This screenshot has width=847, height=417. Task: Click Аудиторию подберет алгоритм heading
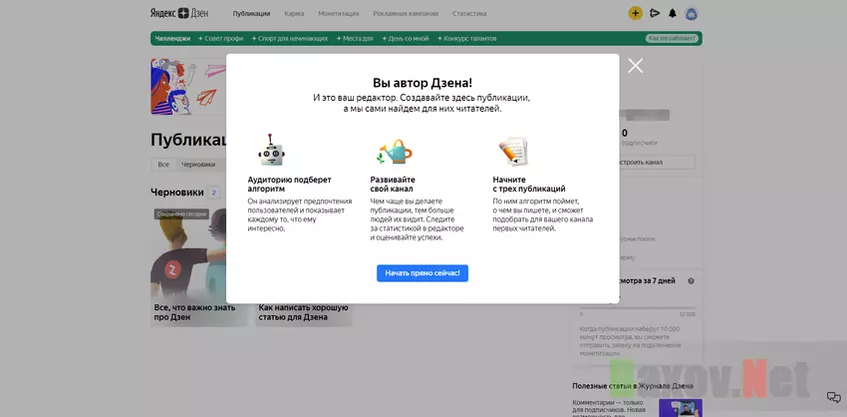pyautogui.click(x=290, y=184)
